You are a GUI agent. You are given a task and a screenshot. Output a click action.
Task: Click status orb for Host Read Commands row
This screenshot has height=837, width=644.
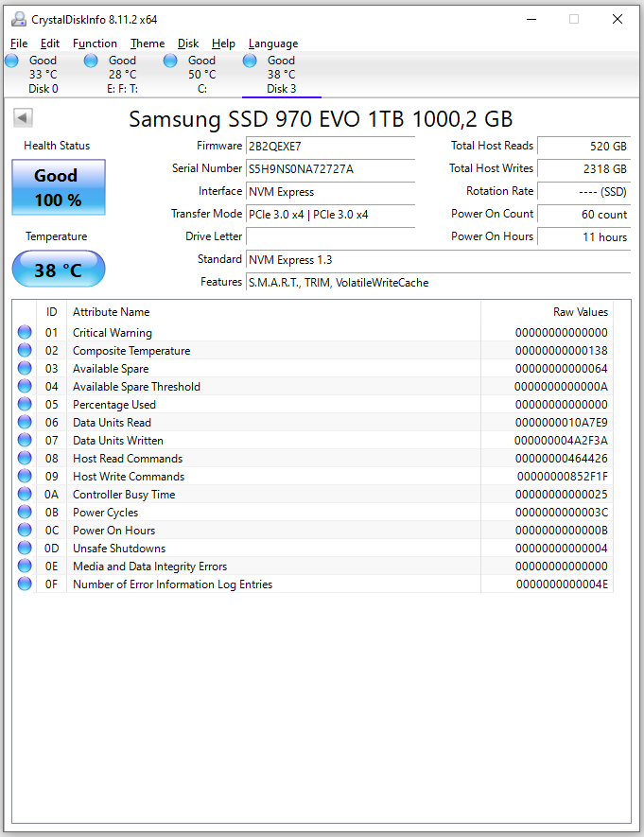tap(25, 458)
